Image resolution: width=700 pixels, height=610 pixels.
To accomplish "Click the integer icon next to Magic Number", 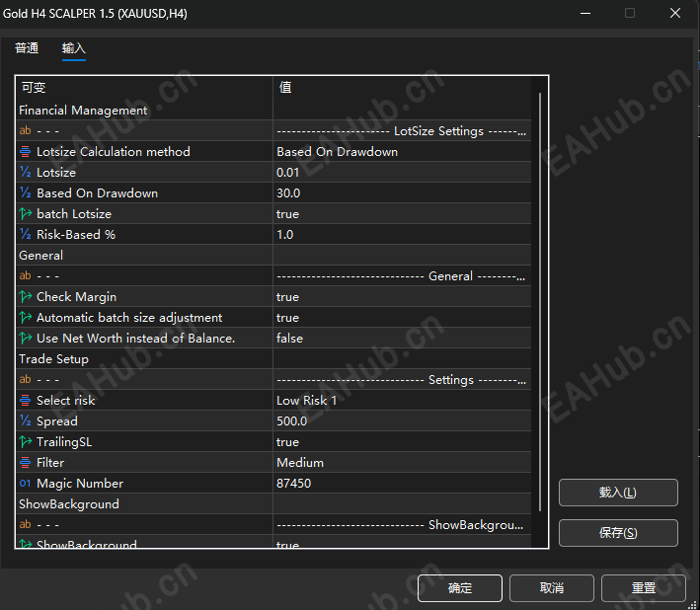I will [x=26, y=484].
